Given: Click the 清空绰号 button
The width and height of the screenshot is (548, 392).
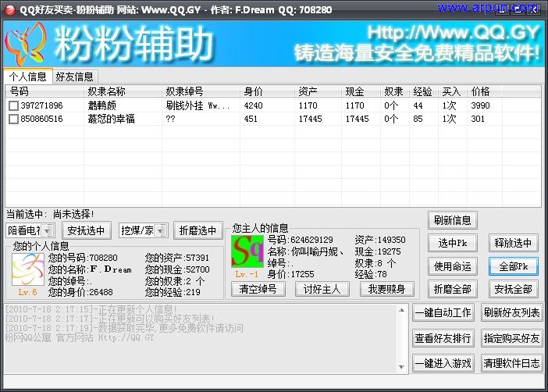Looking at the screenshot, I should [258, 289].
